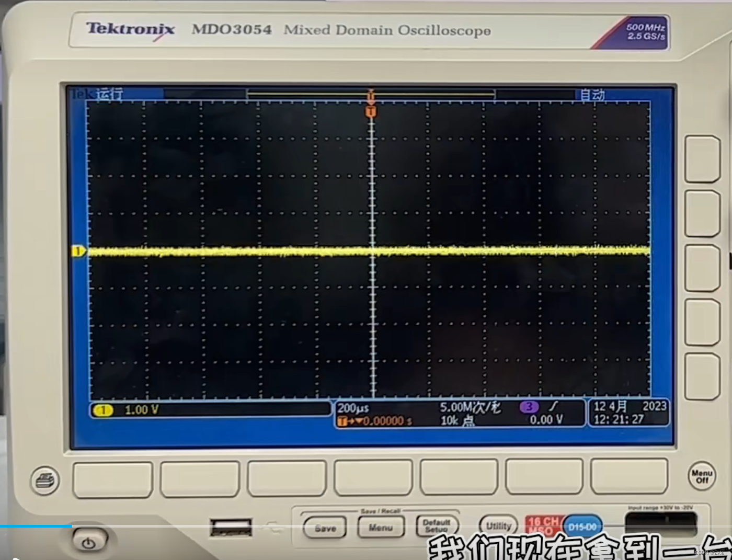Click the date readout 12 4月 2023

click(630, 406)
